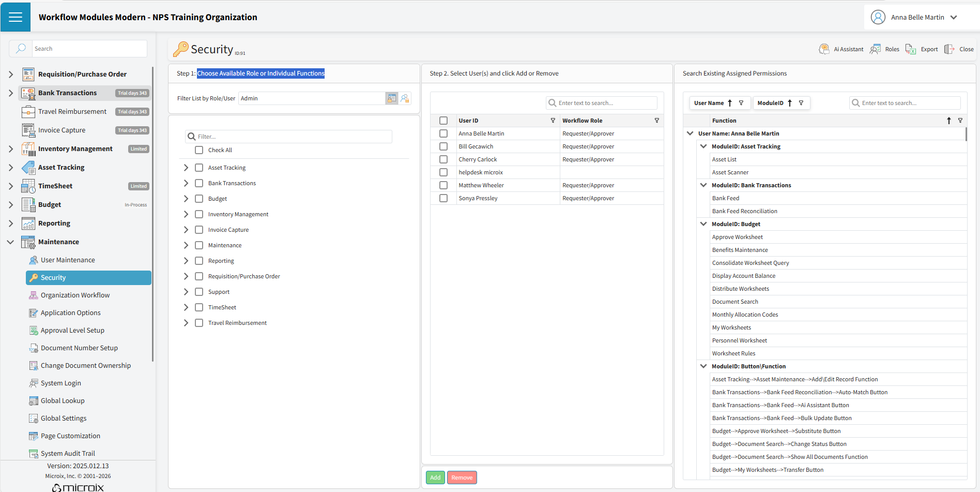Screen dimensions: 980x492
Task: Expand the Asset Tracking function node
Action: point(186,168)
